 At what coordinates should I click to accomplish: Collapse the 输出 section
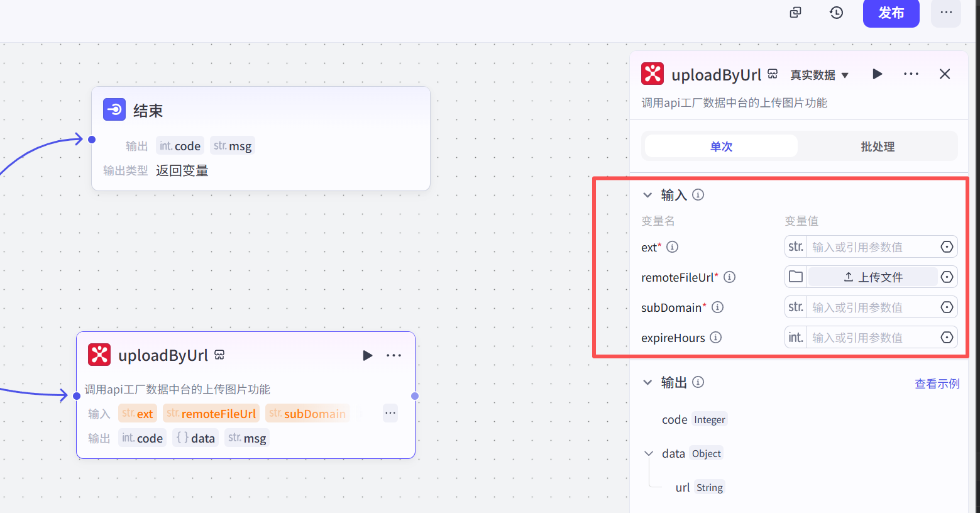[x=647, y=383]
